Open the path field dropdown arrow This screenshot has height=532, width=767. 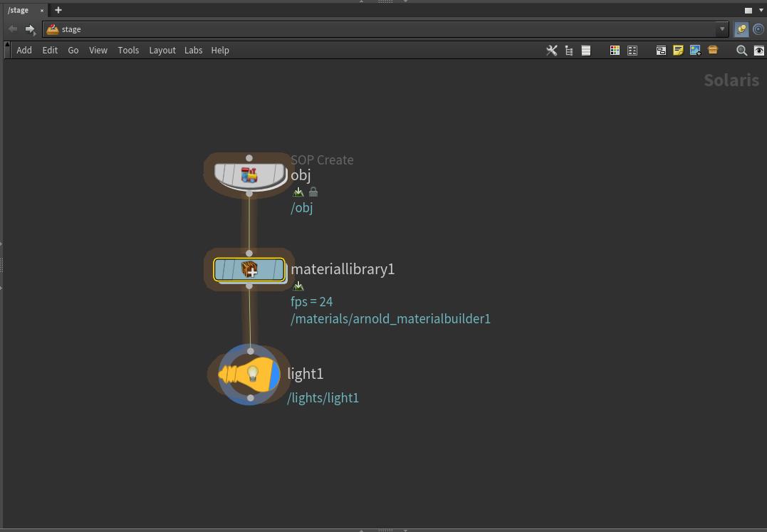(722, 29)
